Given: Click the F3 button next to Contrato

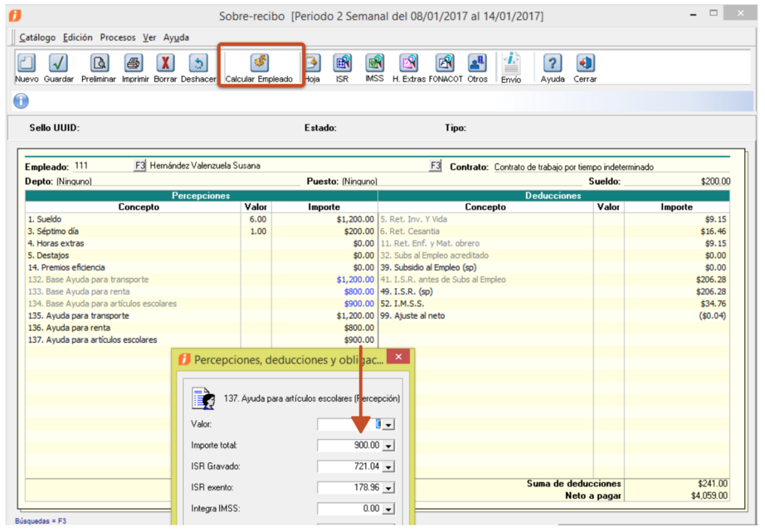Looking at the screenshot, I should point(435,166).
